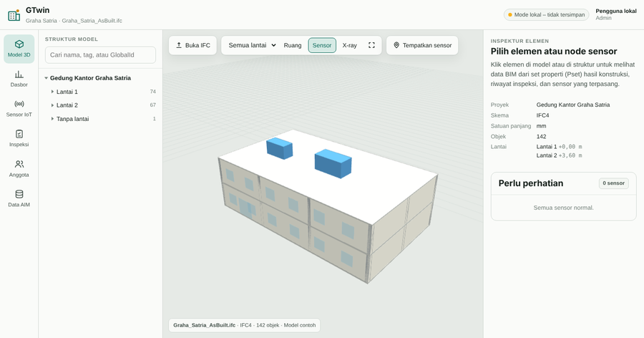This screenshot has width=644, height=338.
Task: Click the header subtitle Graha Satria · Graha_Satria_AsBuilt.ifc
Action: (74, 21)
